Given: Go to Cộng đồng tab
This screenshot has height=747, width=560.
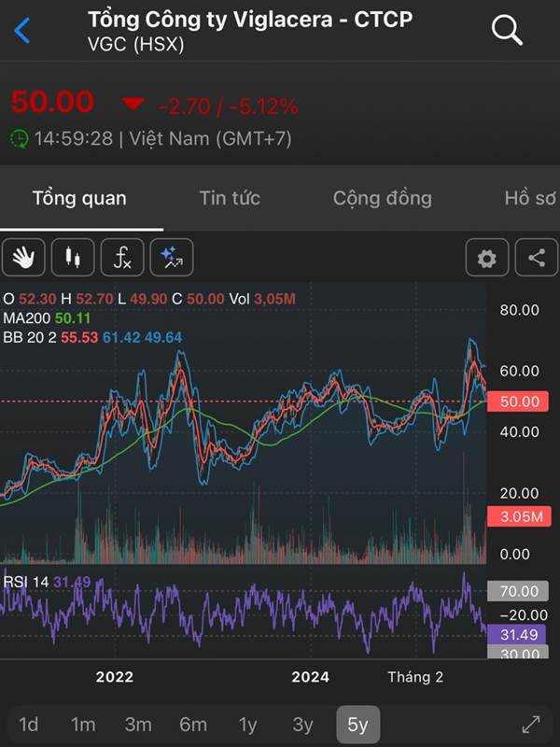Looking at the screenshot, I should 383,198.
